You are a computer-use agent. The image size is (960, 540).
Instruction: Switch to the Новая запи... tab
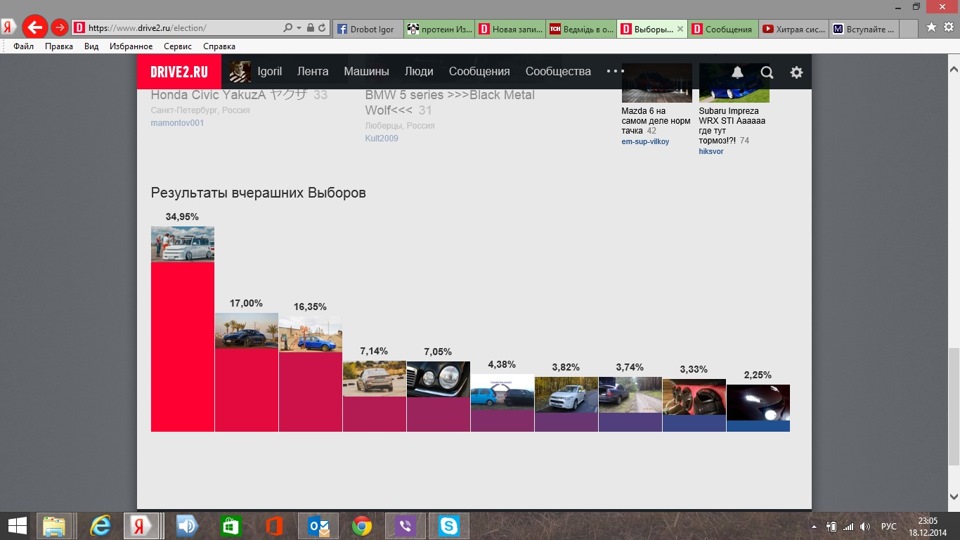(511, 29)
